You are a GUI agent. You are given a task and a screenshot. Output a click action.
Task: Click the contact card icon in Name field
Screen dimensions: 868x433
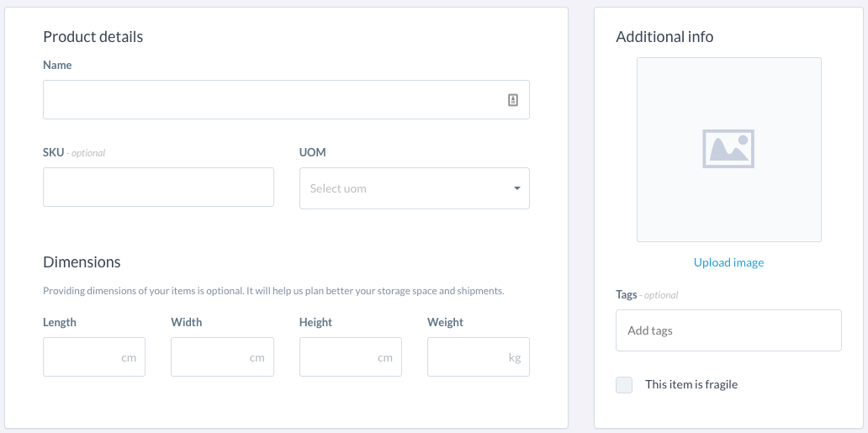click(x=513, y=100)
